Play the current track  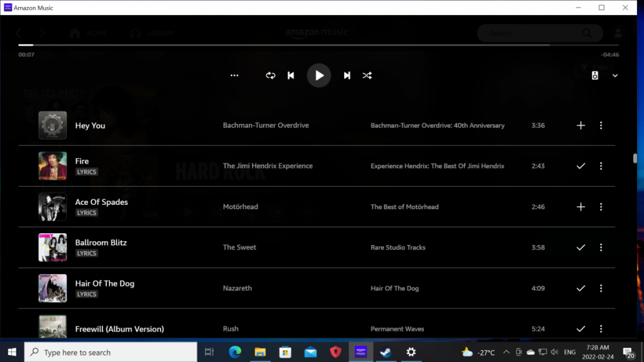(x=319, y=75)
